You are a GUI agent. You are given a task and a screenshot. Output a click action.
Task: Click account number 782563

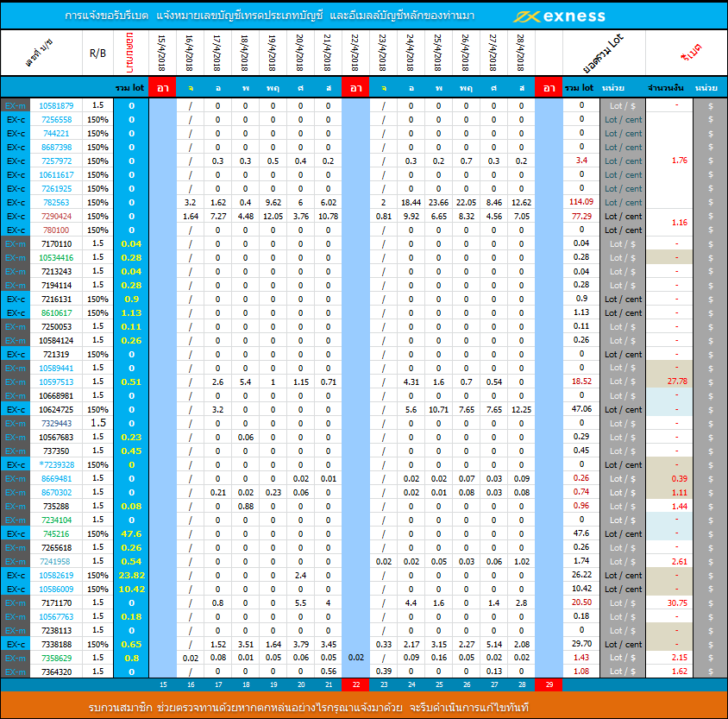pyautogui.click(x=56, y=203)
